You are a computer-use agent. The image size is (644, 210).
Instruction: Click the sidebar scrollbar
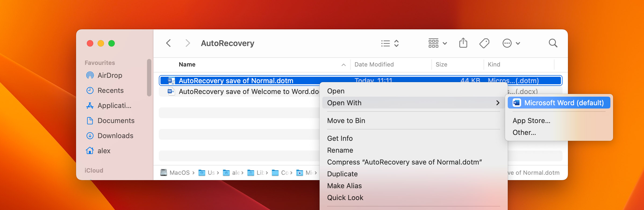pos(149,78)
